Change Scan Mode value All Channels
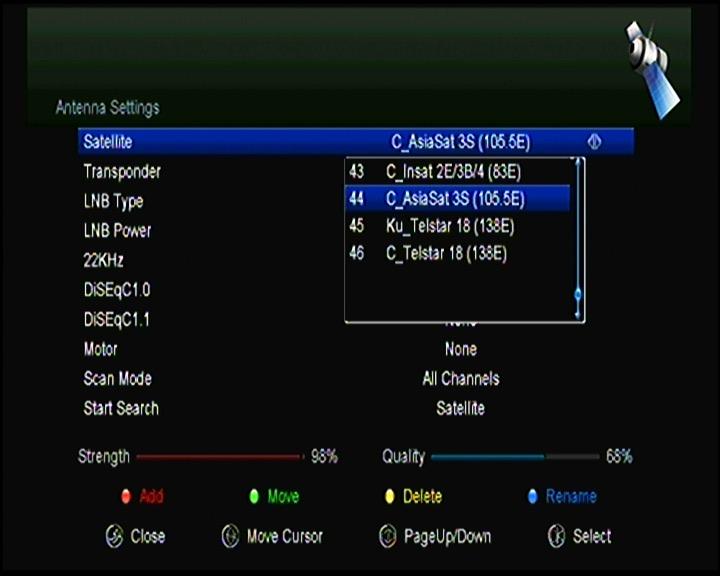The height and width of the screenshot is (576, 720). 461,379
